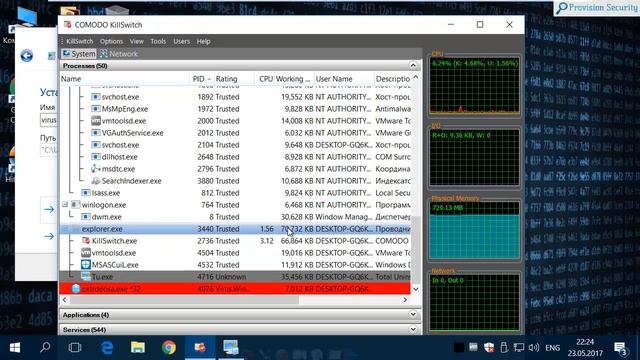Screen dimensions: 640x360
Task: Collapse the Processes (50) section
Action: point(413,66)
